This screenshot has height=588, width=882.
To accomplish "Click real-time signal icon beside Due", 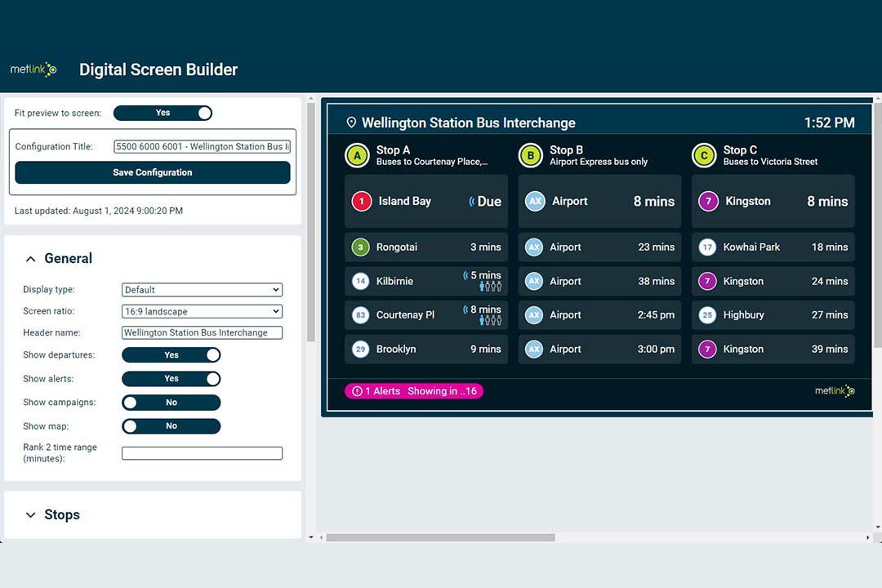I will point(471,201).
